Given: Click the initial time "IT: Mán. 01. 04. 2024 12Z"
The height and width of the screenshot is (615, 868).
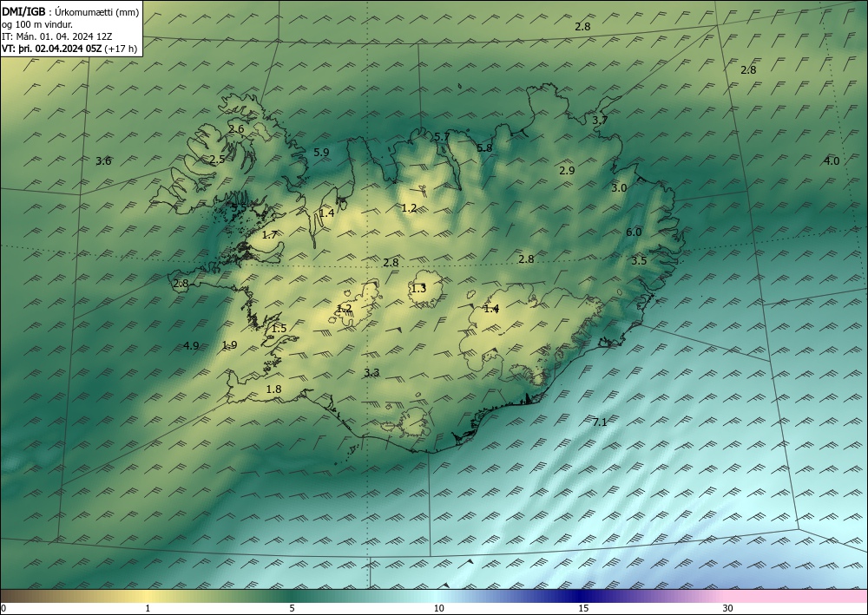Looking at the screenshot, I should click(x=57, y=36).
